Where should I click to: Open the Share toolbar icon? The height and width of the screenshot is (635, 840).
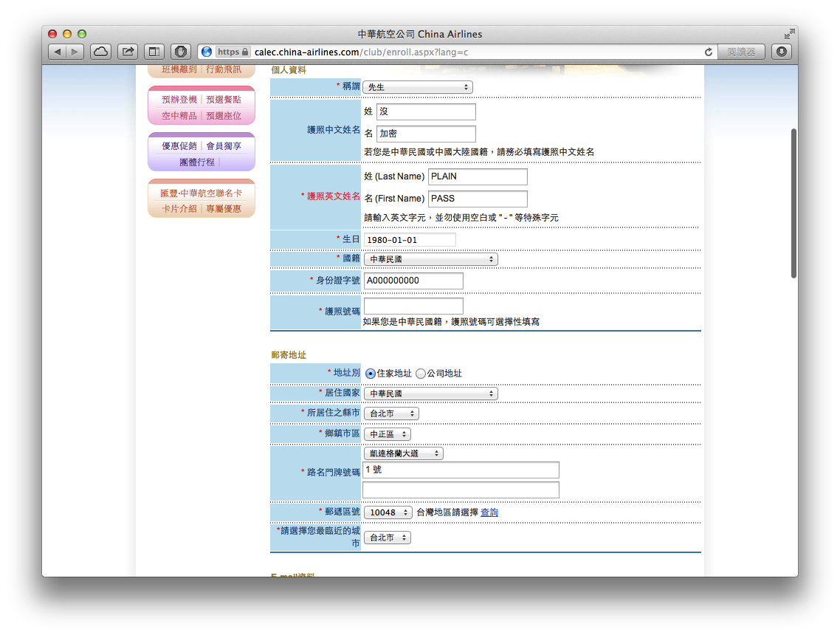tap(128, 52)
